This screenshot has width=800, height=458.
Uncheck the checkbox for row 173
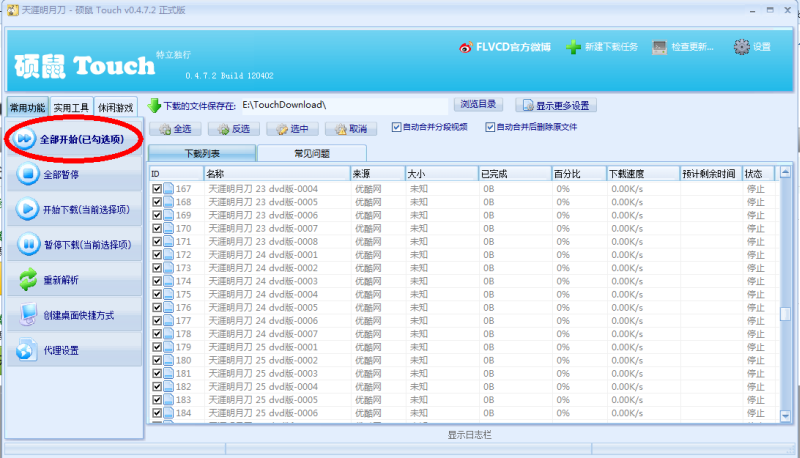click(x=157, y=268)
